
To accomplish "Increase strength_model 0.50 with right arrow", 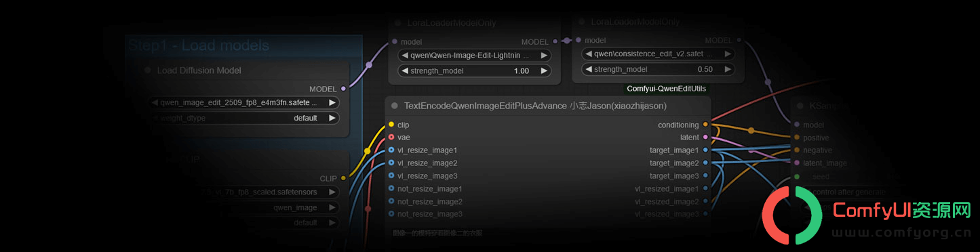I will click(x=728, y=69).
